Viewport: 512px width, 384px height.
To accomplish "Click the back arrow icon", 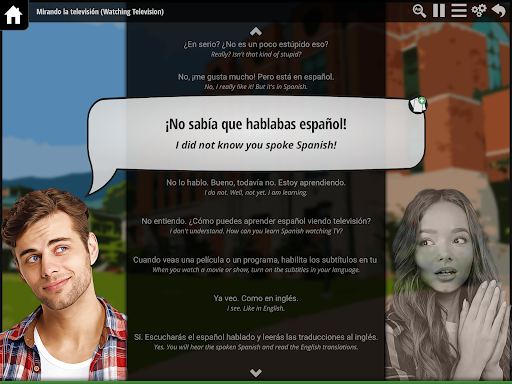I will tap(499, 11).
